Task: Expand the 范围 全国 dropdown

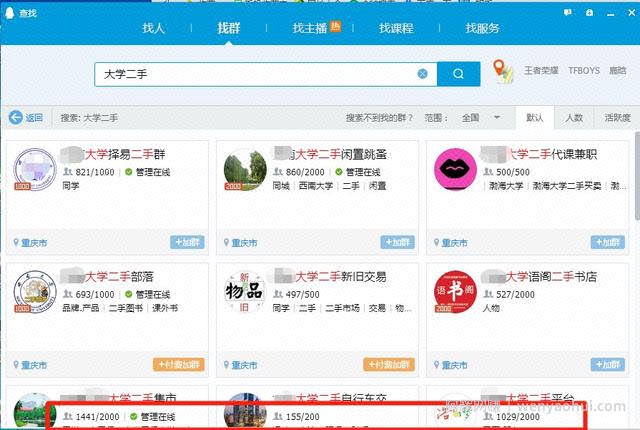Action: click(x=481, y=117)
